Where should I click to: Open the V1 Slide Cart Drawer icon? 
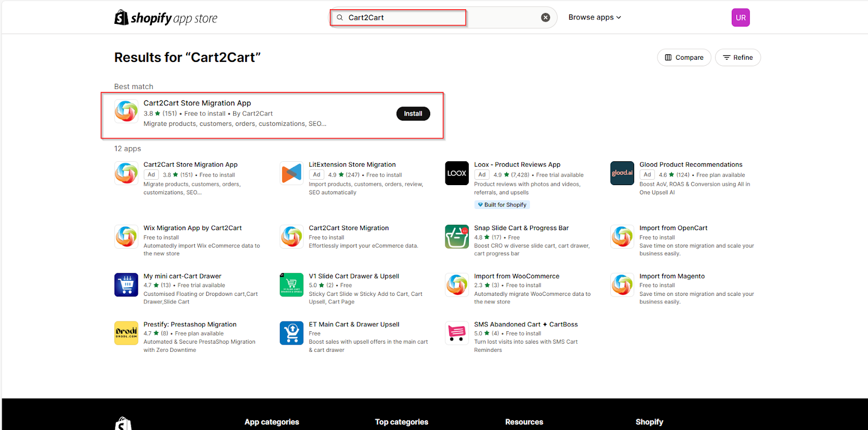(x=291, y=284)
